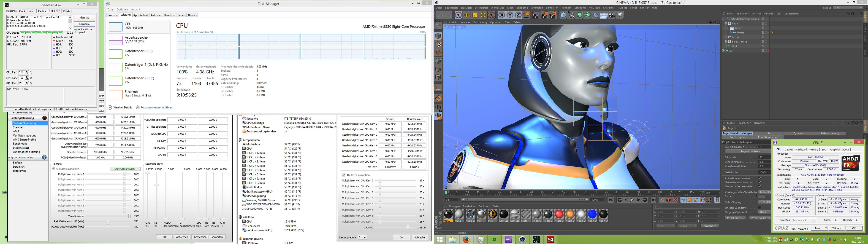Toggle 'Alle Kerne auswählen' checkbox above CPU-Kern multipliers
Image resolution: width=868 pixels, height=244 pixels.
click(x=344, y=175)
